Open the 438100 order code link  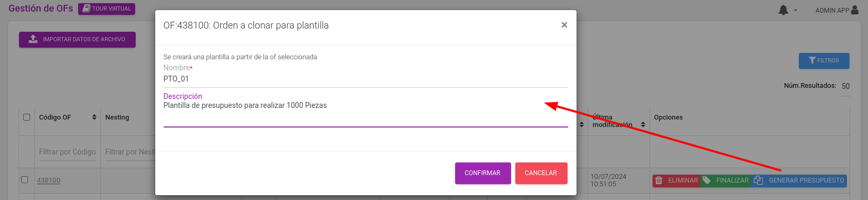point(49,180)
